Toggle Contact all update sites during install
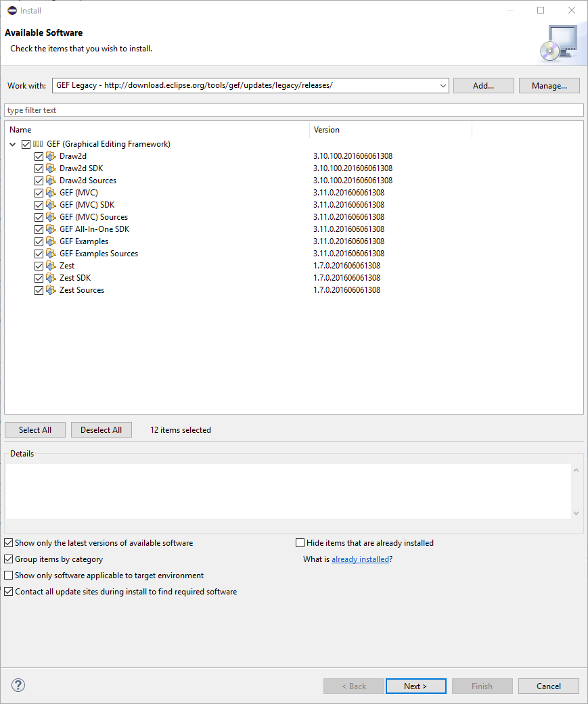The image size is (588, 704). (x=9, y=591)
